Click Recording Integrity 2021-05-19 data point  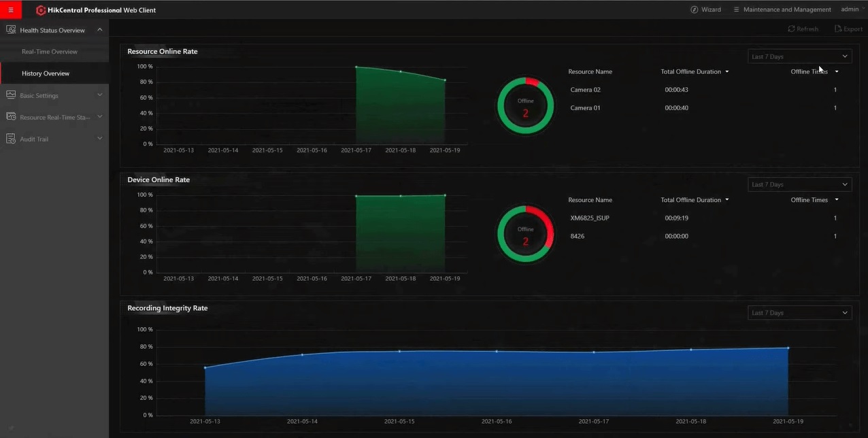click(788, 348)
